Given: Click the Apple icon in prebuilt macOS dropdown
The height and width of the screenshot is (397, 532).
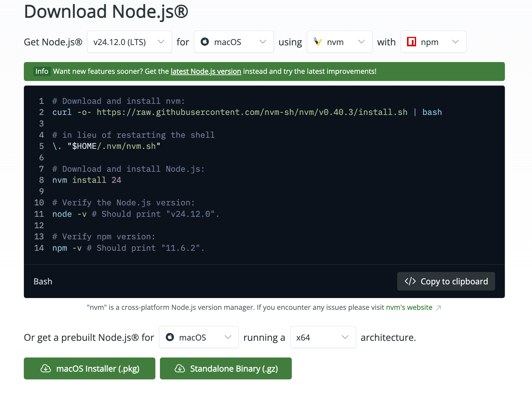Looking at the screenshot, I should 170,337.
